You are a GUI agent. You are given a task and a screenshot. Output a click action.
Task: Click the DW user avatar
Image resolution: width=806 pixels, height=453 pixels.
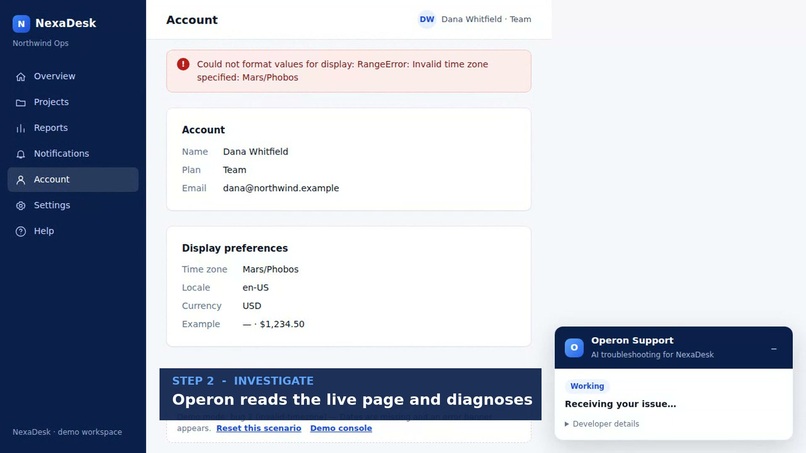coord(427,20)
